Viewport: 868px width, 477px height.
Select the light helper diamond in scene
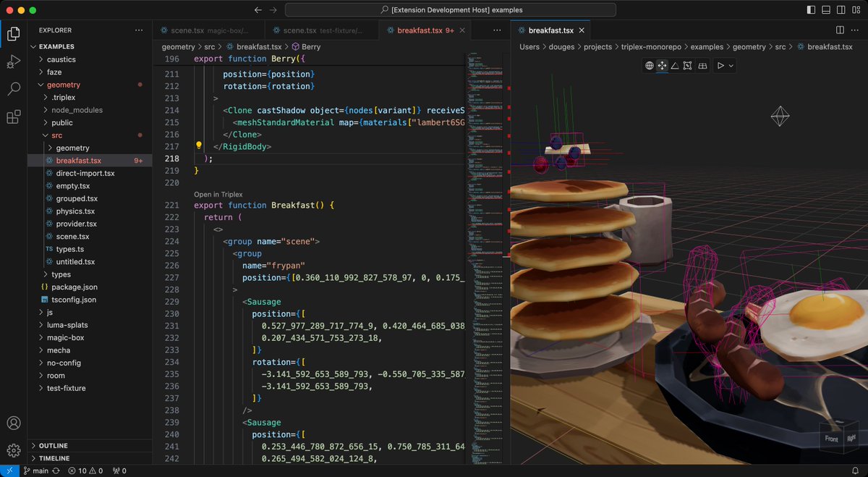pyautogui.click(x=780, y=117)
